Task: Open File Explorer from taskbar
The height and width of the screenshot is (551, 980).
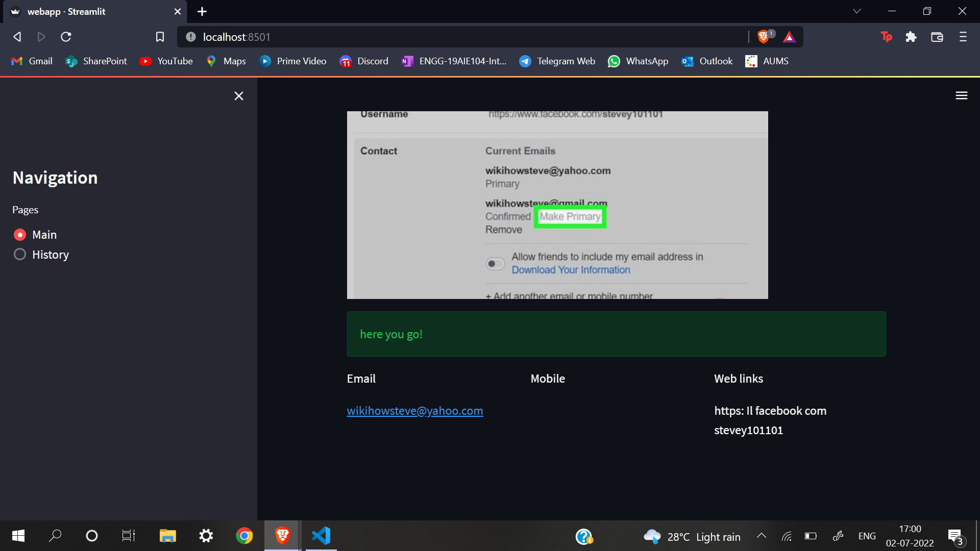Action: coord(167,536)
